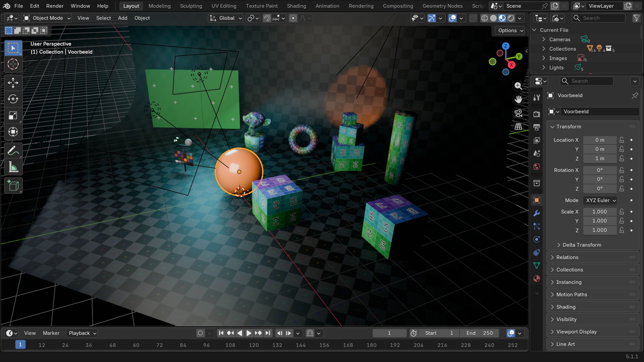This screenshot has width=644, height=362.
Task: Toggle X-ray mode
Action: pyautogui.click(x=473, y=18)
